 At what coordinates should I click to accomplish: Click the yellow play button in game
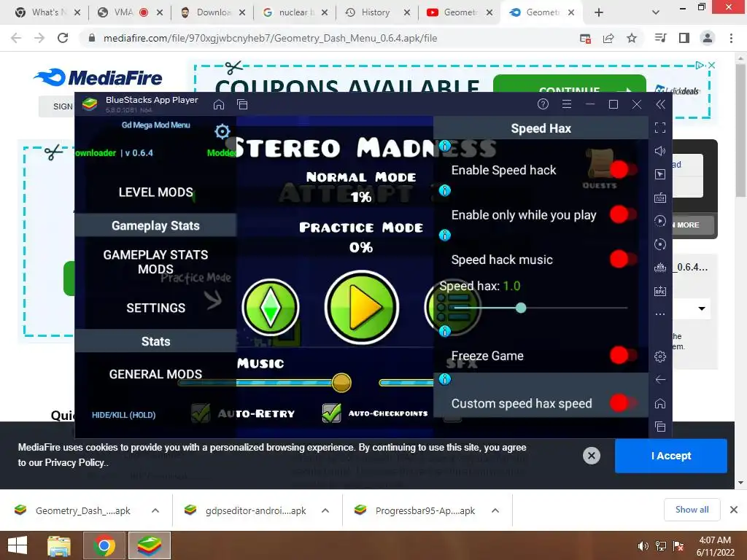coord(362,307)
